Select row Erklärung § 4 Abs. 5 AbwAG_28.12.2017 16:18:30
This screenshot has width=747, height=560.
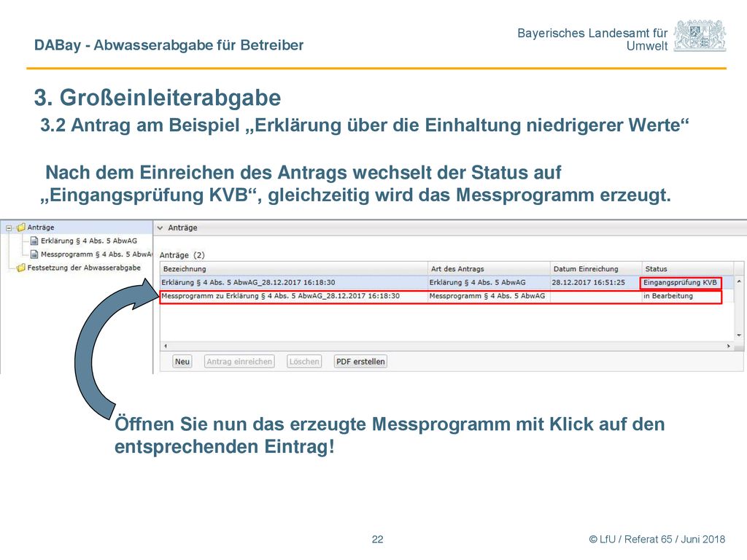(x=447, y=282)
